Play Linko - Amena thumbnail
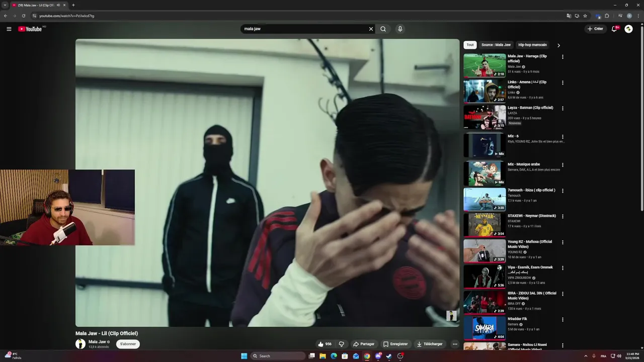 [x=485, y=91]
